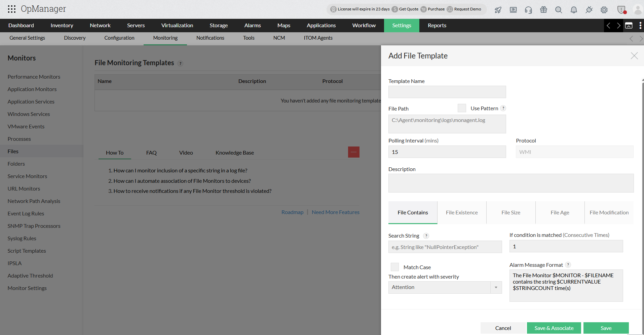Viewport: 644px width, 335px height.
Task: Click the Cancel button
Action: tap(503, 328)
